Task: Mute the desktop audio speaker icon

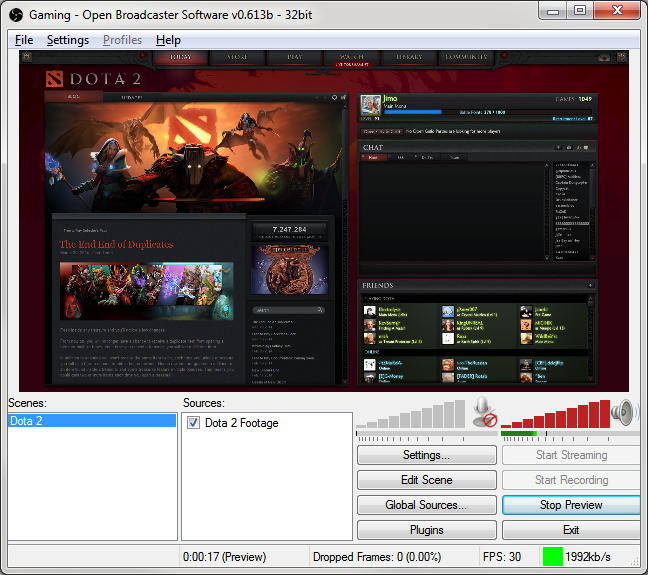Action: (x=622, y=413)
